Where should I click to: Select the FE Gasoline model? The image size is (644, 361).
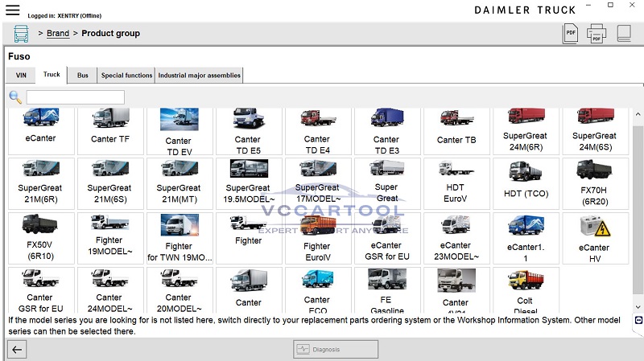click(387, 290)
